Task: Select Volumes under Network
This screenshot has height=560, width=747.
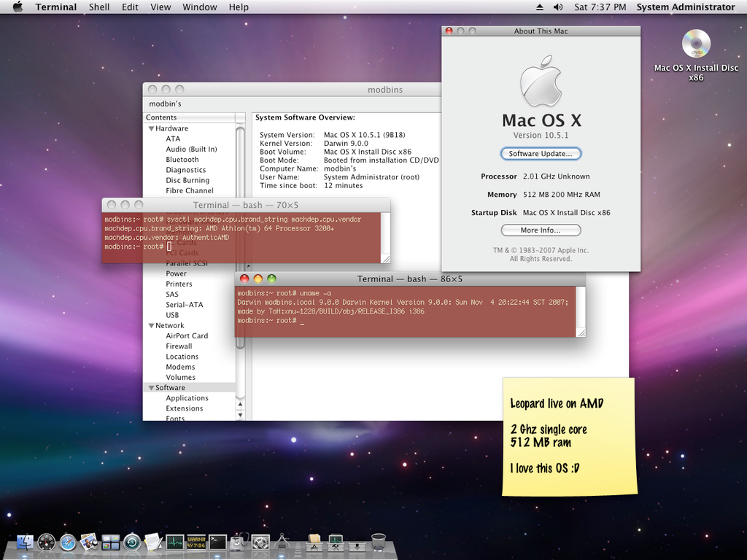Action: (x=181, y=378)
